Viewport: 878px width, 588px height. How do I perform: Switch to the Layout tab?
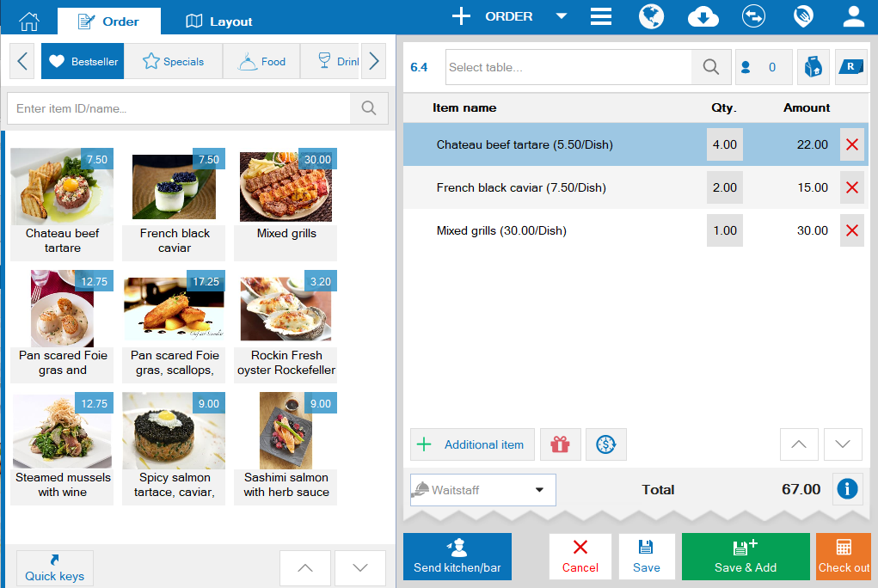click(x=219, y=21)
